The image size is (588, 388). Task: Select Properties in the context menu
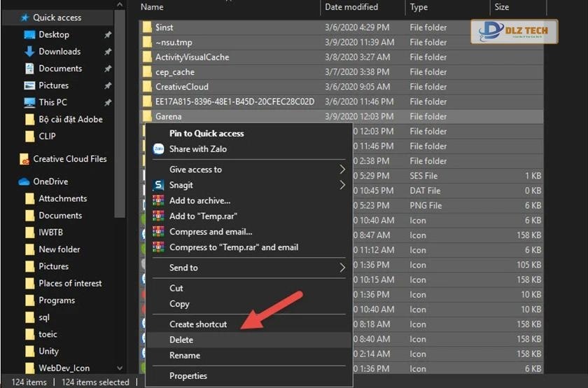pos(188,376)
